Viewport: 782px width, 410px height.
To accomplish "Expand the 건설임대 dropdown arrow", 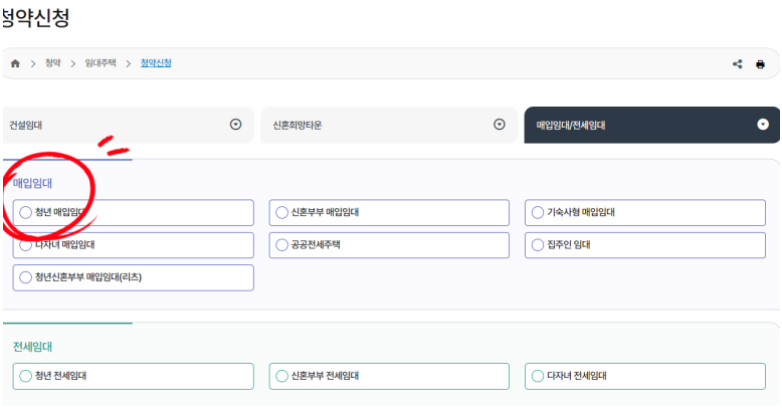I will (236, 124).
